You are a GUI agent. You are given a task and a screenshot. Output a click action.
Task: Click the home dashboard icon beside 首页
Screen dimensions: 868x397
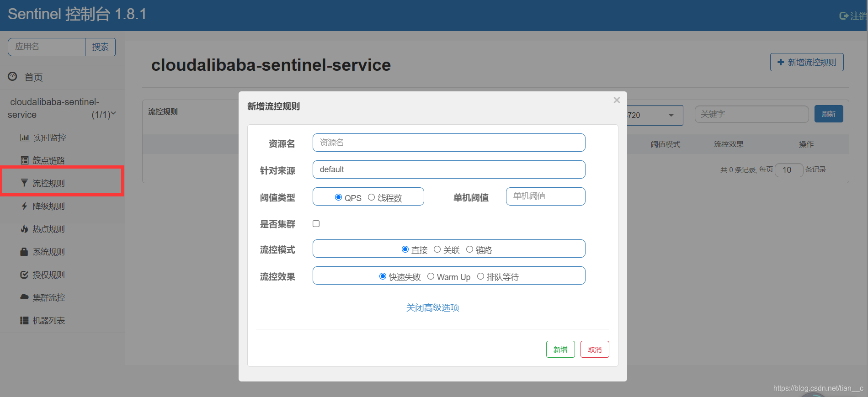(x=12, y=76)
